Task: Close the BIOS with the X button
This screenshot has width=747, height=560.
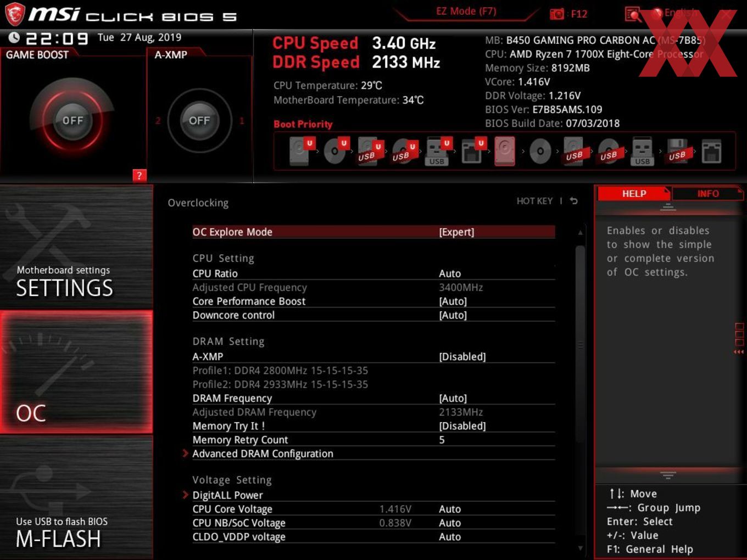Action: pos(727,14)
